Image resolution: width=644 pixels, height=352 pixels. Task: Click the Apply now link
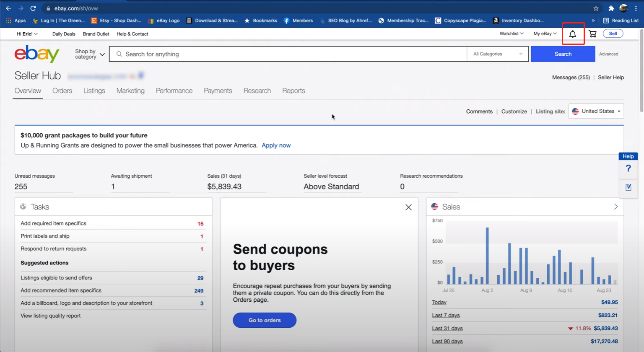276,145
